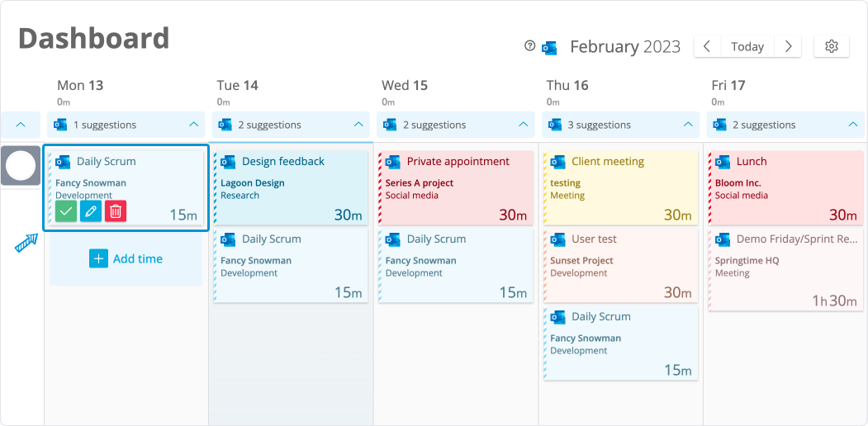Collapse Tuesday's 2 suggestions section
The width and height of the screenshot is (868, 426).
(x=358, y=125)
